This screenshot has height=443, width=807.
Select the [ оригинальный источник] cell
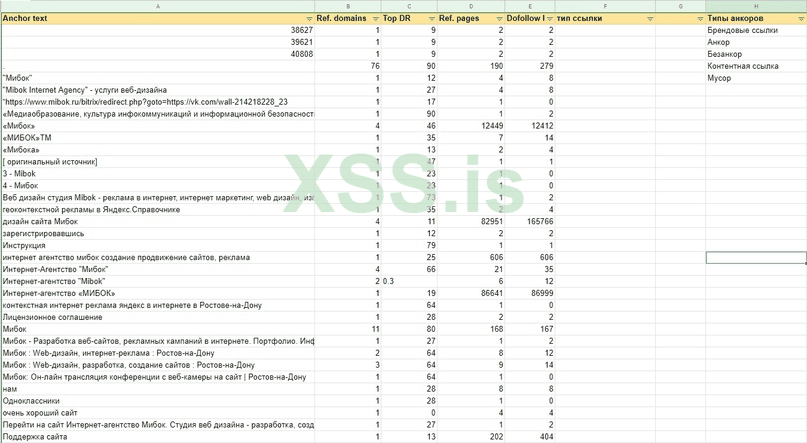coord(158,162)
